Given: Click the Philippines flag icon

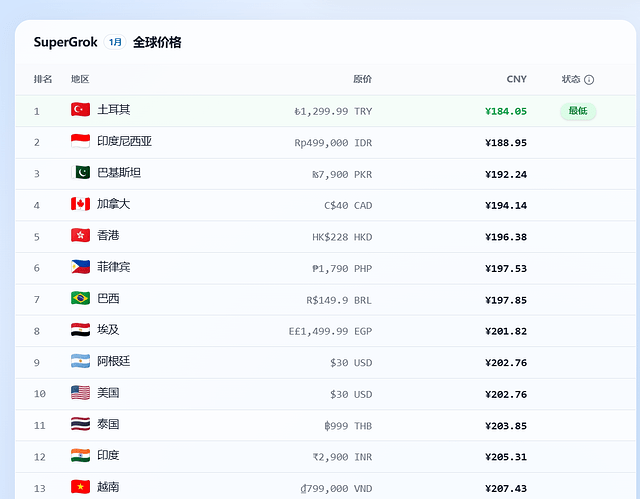Looking at the screenshot, I should pyautogui.click(x=80, y=267).
